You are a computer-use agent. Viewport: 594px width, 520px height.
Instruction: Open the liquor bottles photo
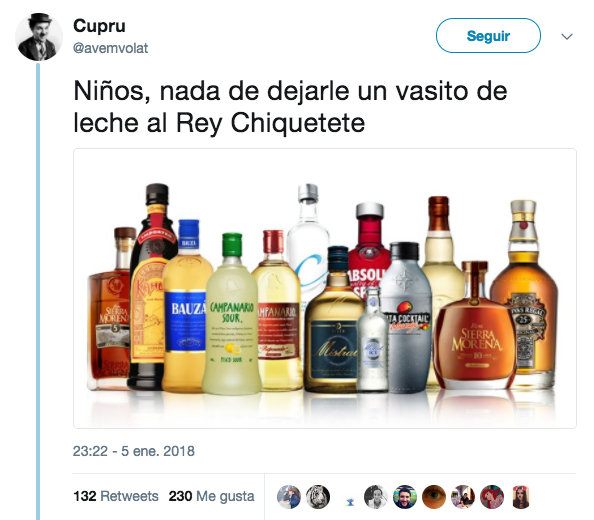[325, 289]
